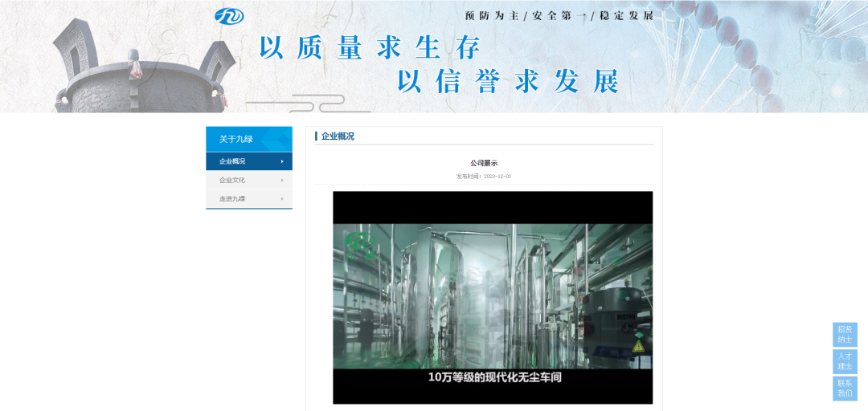Select the 企业概况 sidebar menu item
The image size is (868, 411).
233,161
